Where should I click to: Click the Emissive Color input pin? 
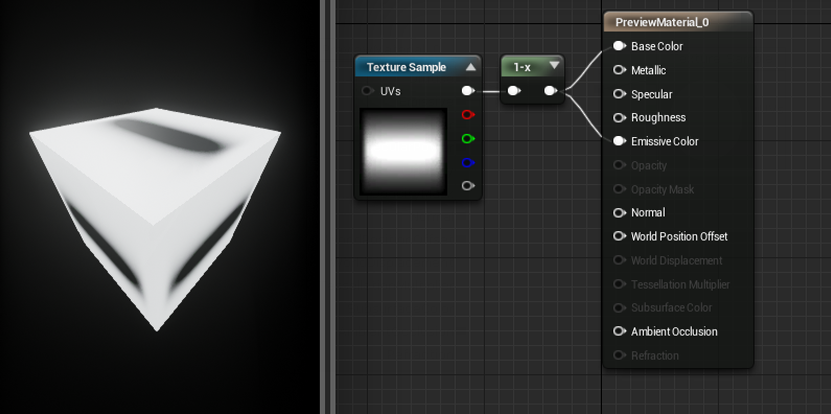tap(620, 142)
